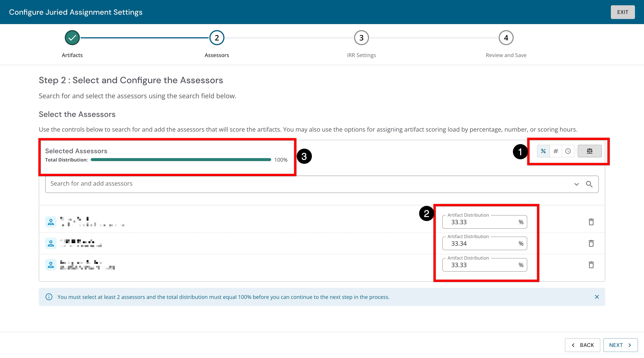Go to the completed Artifacts step

pyautogui.click(x=72, y=38)
